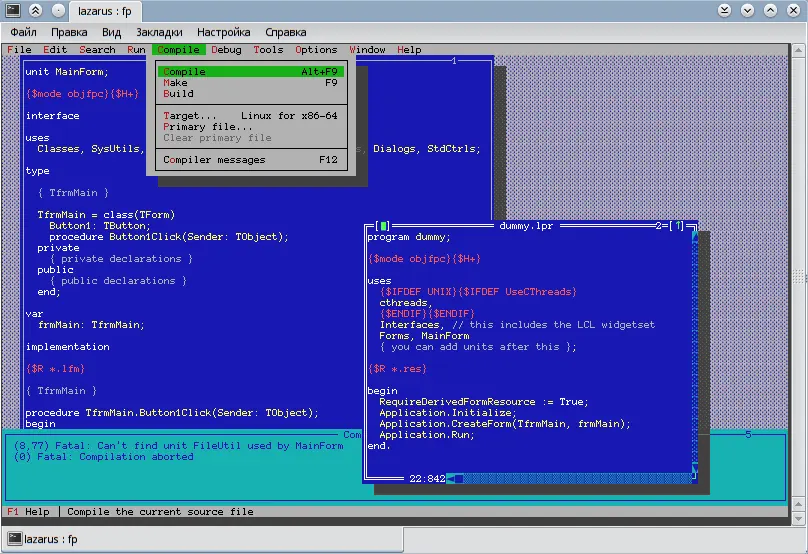Click the 'unit MainForm;' line
This screenshot has height=554, width=808.
(x=67, y=72)
